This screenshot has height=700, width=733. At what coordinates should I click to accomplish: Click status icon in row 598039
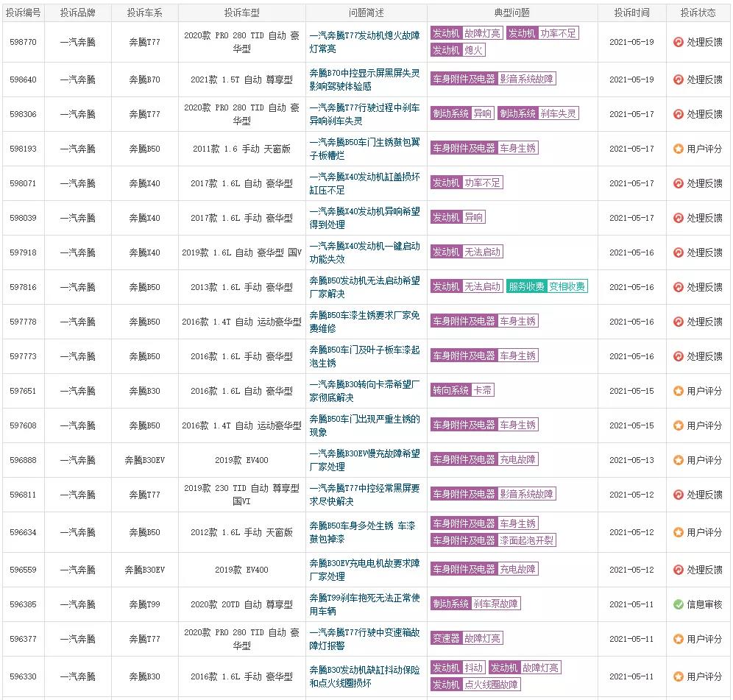(x=678, y=218)
